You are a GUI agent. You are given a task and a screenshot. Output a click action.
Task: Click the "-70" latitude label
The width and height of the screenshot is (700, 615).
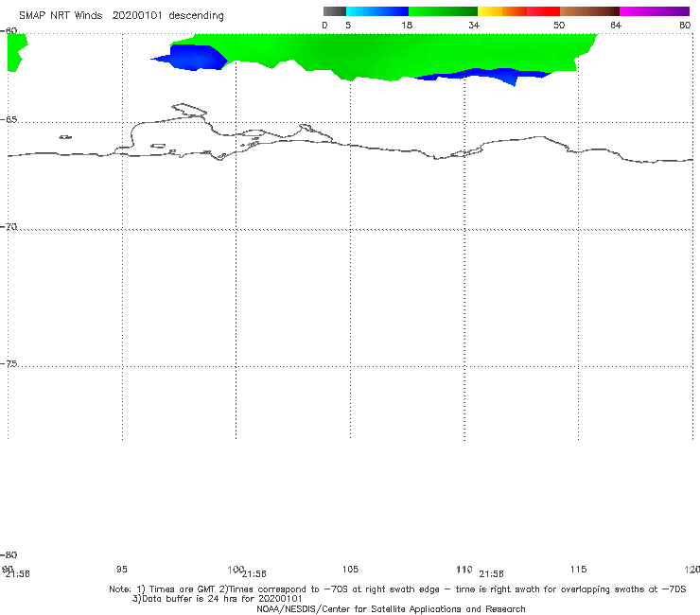[9, 227]
